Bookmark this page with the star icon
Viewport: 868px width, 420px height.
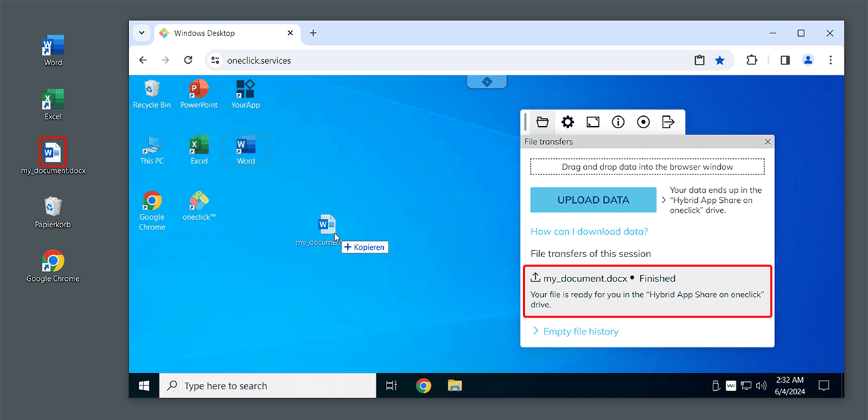[x=719, y=60]
